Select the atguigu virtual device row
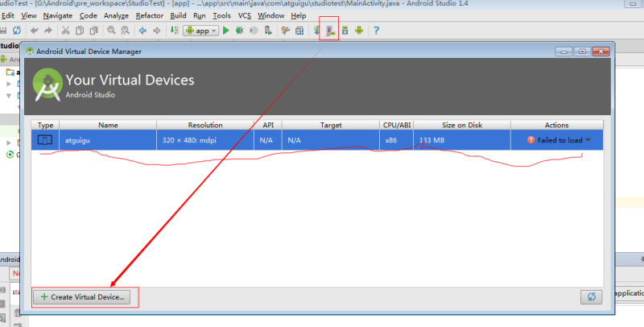The image size is (644, 327). click(x=317, y=140)
